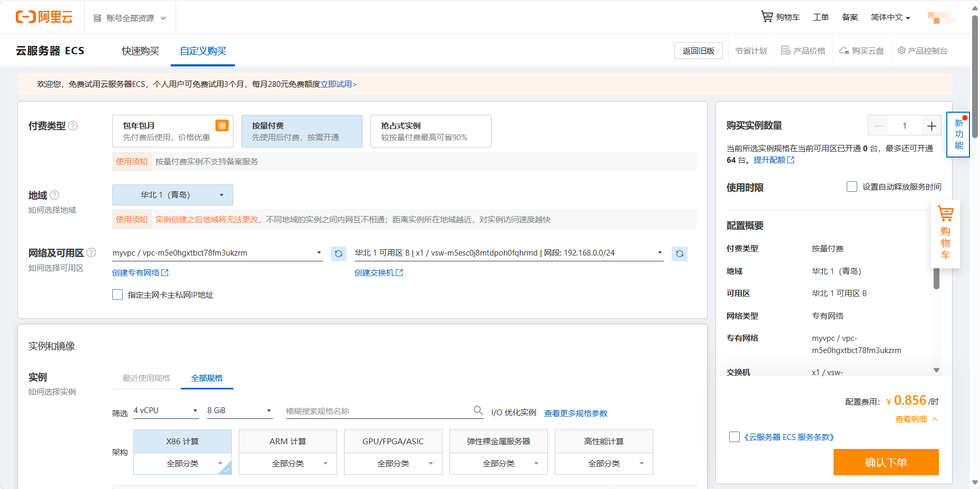Open region dropdown 华北 1（青岛）

pos(173,195)
